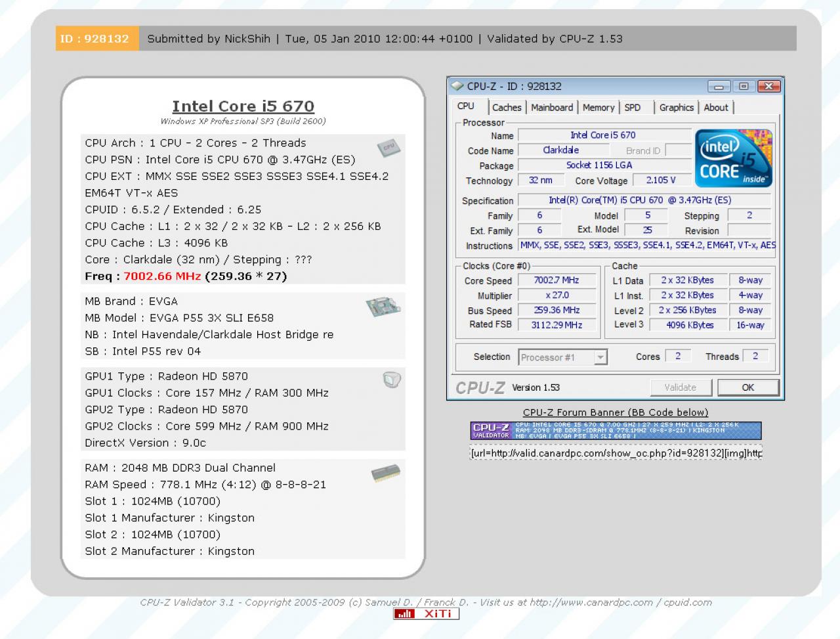
Task: Switch to the Memory tab
Action: pyautogui.click(x=598, y=108)
